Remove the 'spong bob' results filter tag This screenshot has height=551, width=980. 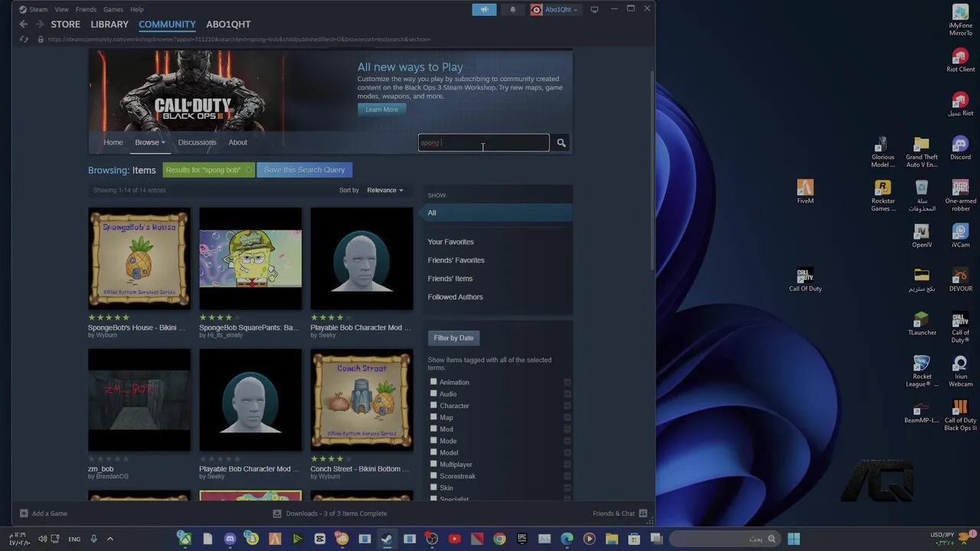pyautogui.click(x=249, y=170)
